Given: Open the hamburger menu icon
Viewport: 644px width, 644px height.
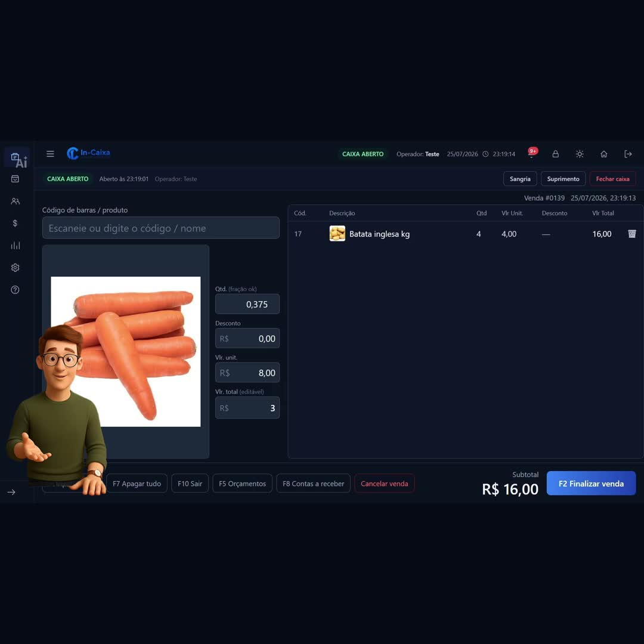Looking at the screenshot, I should click(50, 154).
